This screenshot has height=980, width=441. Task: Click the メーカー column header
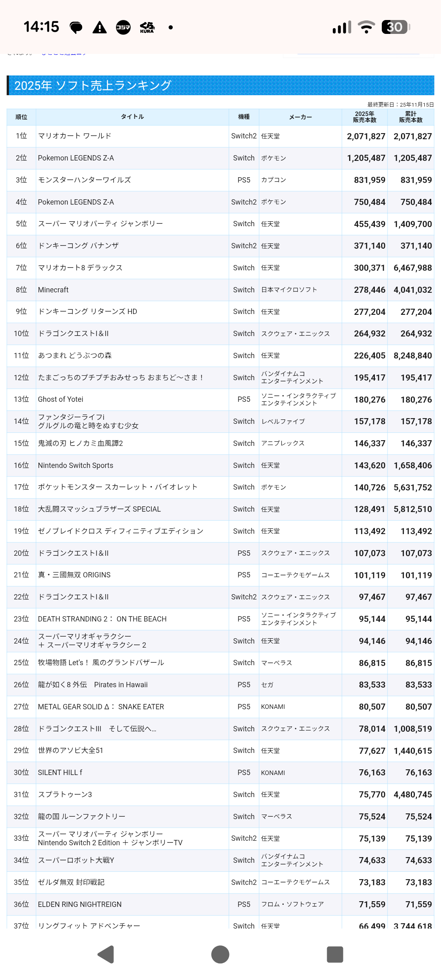click(301, 117)
